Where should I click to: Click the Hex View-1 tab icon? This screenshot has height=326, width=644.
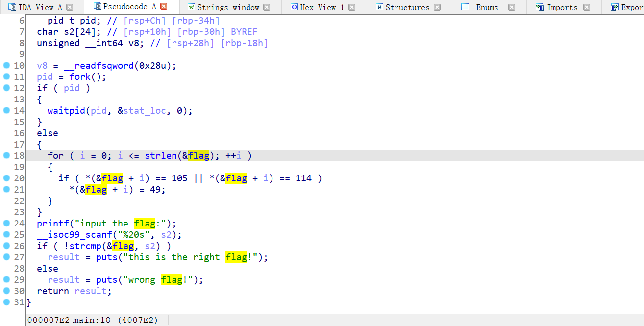[294, 7]
